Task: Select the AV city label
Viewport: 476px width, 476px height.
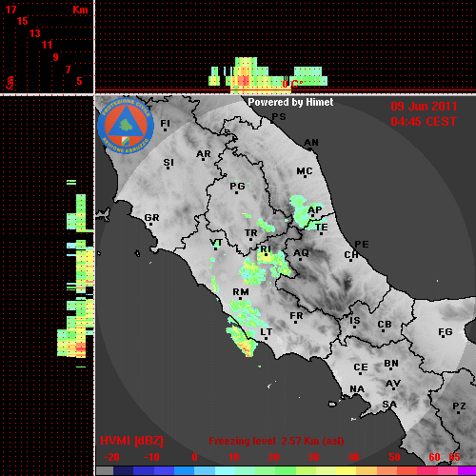Action: (393, 384)
